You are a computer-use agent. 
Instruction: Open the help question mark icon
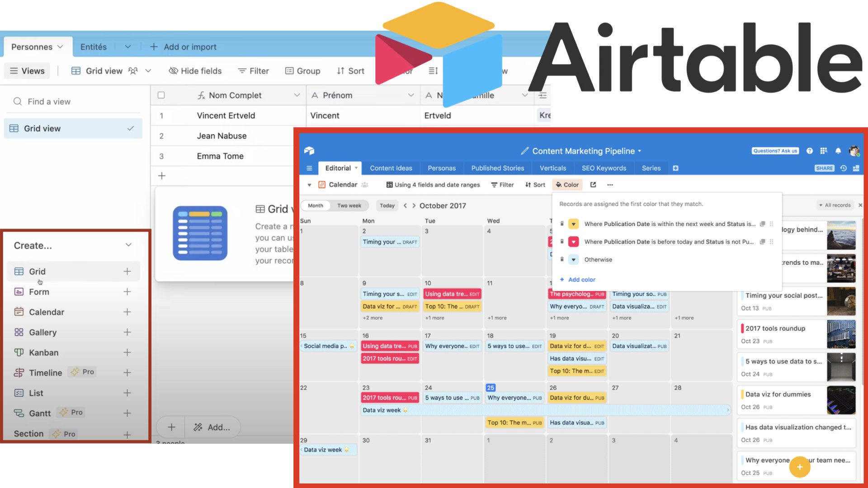pos(810,151)
